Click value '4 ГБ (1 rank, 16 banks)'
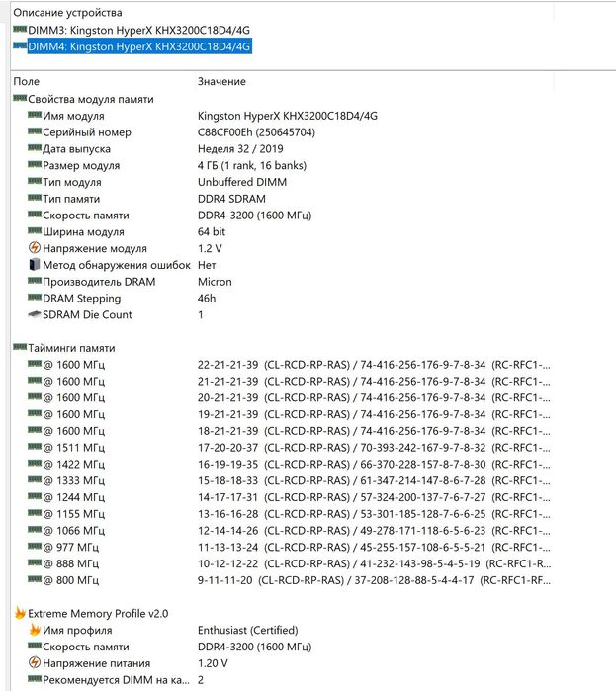 [x=252, y=165]
